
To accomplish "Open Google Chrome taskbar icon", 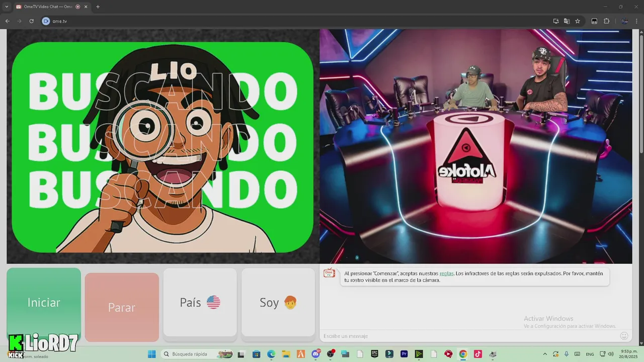I will [x=463, y=354].
